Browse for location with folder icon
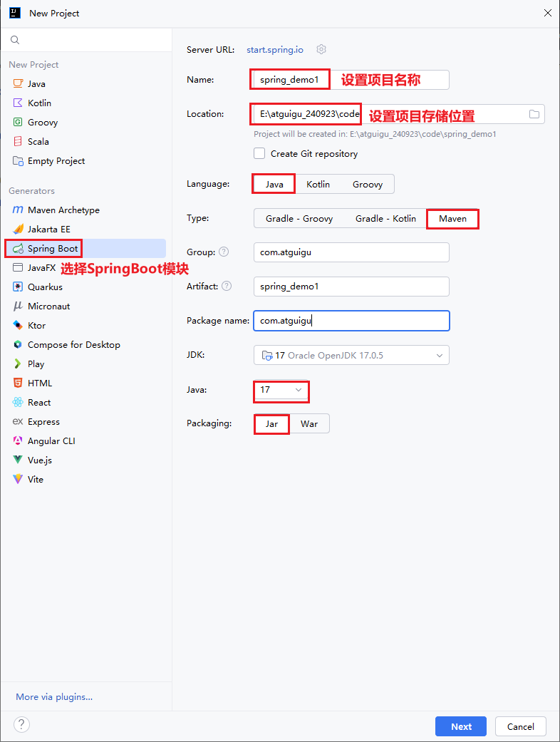560x742 pixels. [x=534, y=114]
